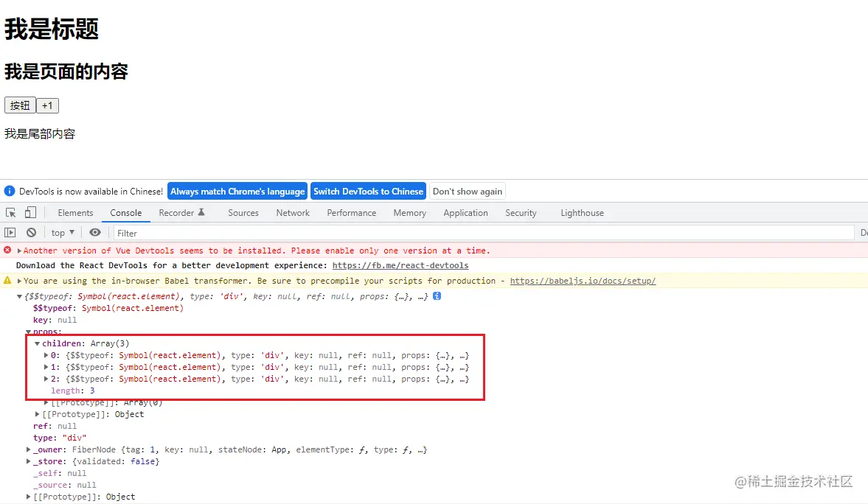Screen dimensions: 868x504
Task: Expand the Babel transformer warning
Action: click(19, 281)
